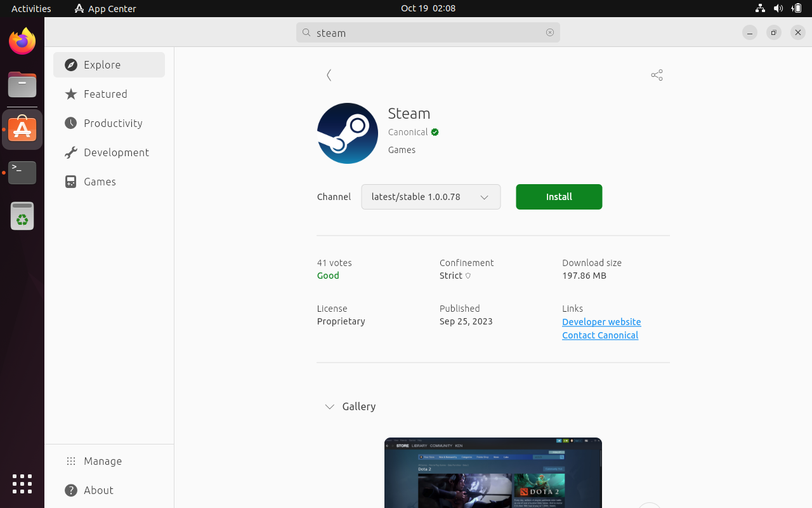Click the share icon for Steam
The image size is (812, 508).
(657, 75)
